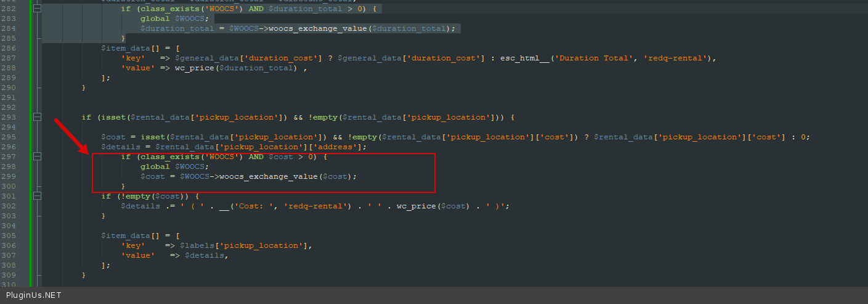868x304 pixels.
Task: Collapse the !empty($cost) block at line 301
Action: (37, 196)
